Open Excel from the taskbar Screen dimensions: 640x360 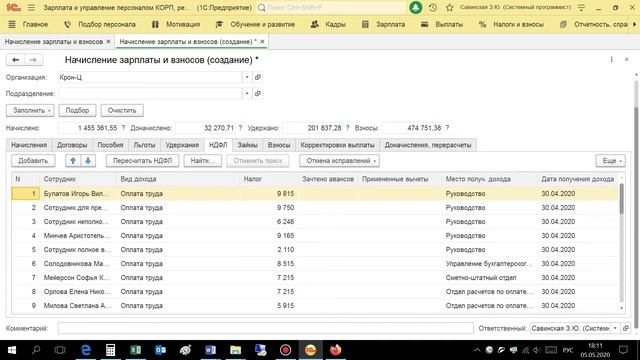136,350
